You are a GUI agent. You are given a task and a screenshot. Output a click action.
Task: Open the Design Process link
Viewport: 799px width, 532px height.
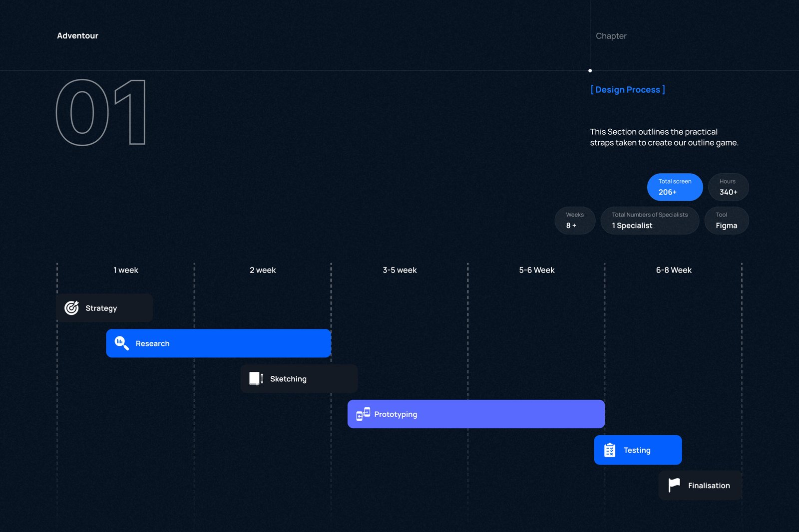click(x=628, y=90)
